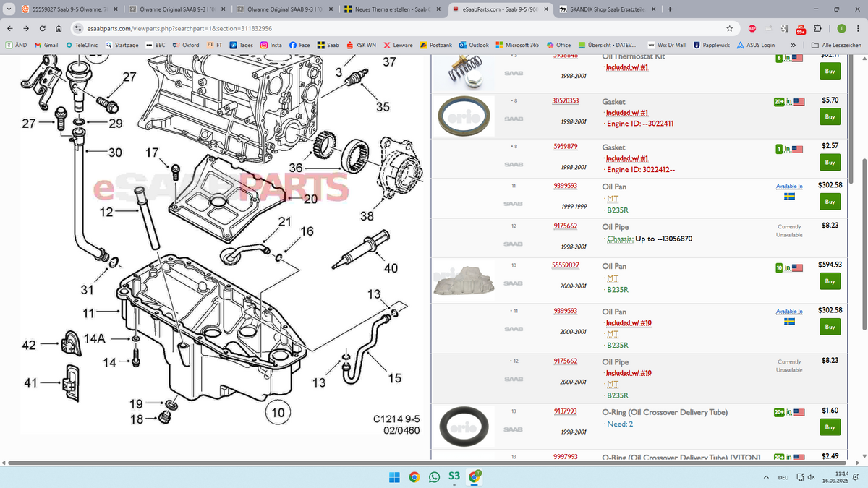The height and width of the screenshot is (488, 868).
Task: Open part number 55559827 link
Action: point(565,265)
